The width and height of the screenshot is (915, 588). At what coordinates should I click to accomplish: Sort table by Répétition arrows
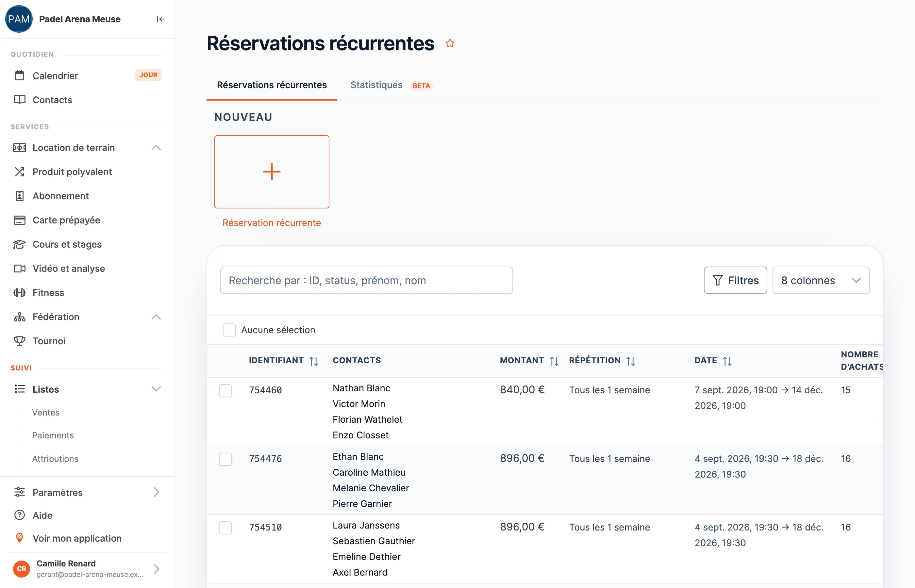pos(631,361)
